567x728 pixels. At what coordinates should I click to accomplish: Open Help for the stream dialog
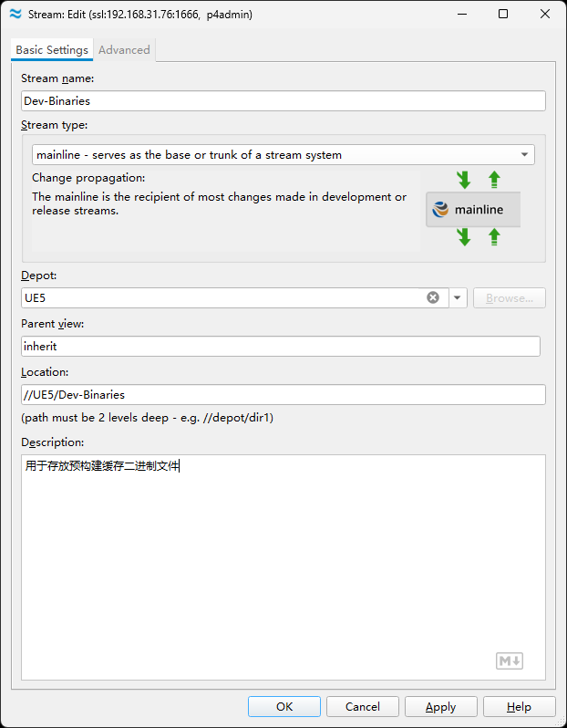click(520, 707)
